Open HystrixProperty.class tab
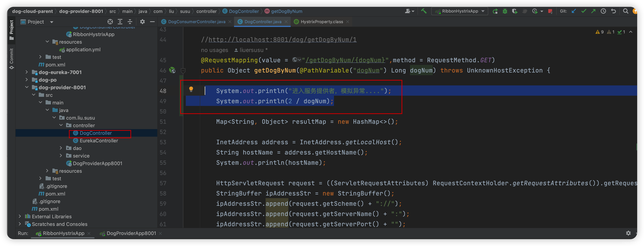Image resolution: width=644 pixels, height=246 pixels. click(x=320, y=22)
